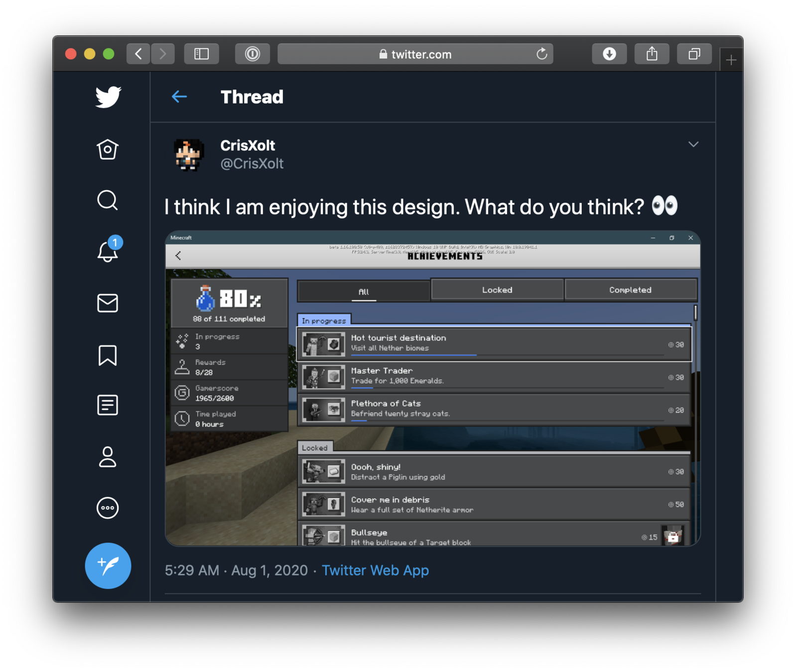
Task: Go back with the Thread arrow
Action: pos(179,97)
